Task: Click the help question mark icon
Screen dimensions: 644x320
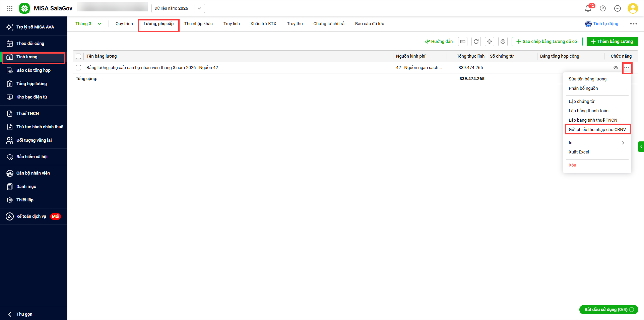Action: [603, 8]
